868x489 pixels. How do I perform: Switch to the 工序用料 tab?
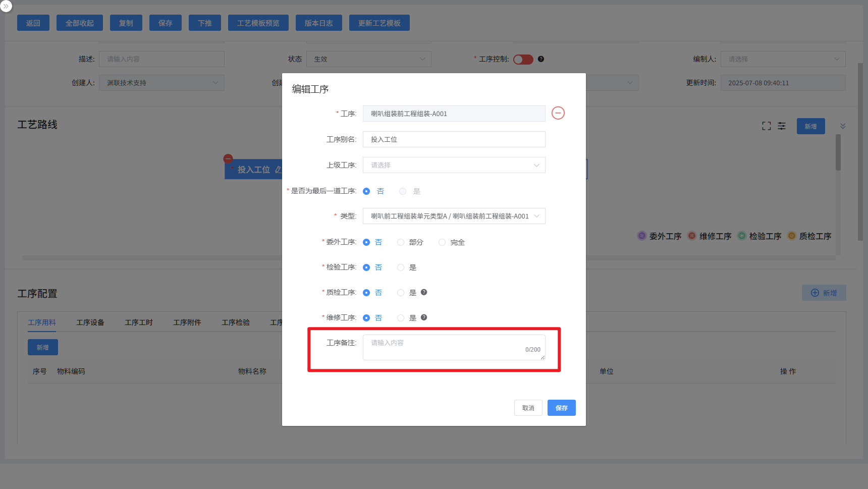coord(42,322)
